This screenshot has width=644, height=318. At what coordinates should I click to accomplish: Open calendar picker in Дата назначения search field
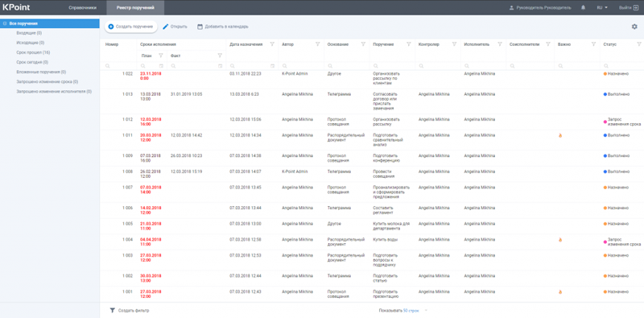click(273, 66)
